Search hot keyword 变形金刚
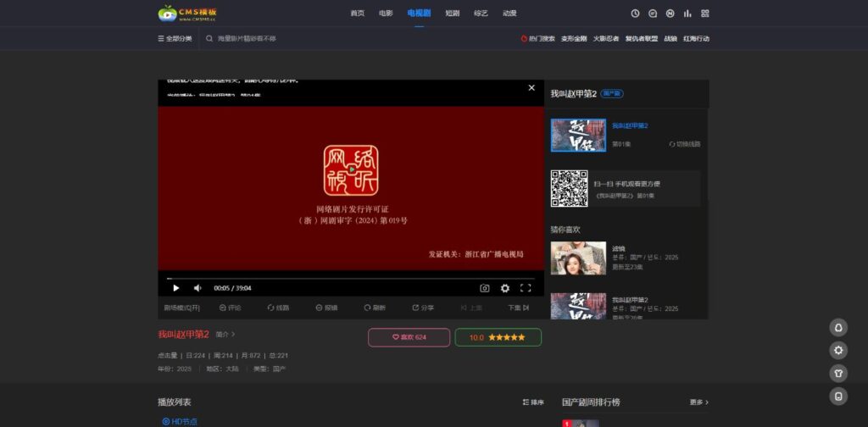The height and width of the screenshot is (427, 868). (x=574, y=39)
